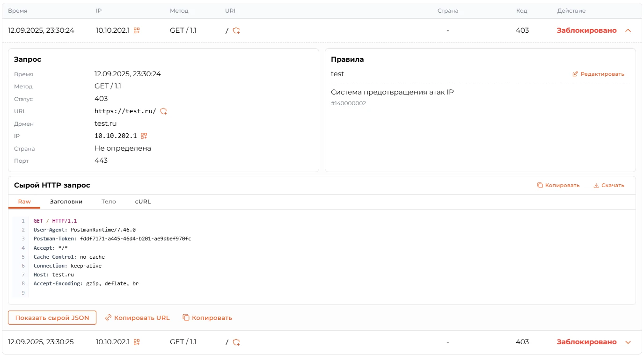Click the Действие column header
The height and width of the screenshot is (355, 644).
point(571,11)
